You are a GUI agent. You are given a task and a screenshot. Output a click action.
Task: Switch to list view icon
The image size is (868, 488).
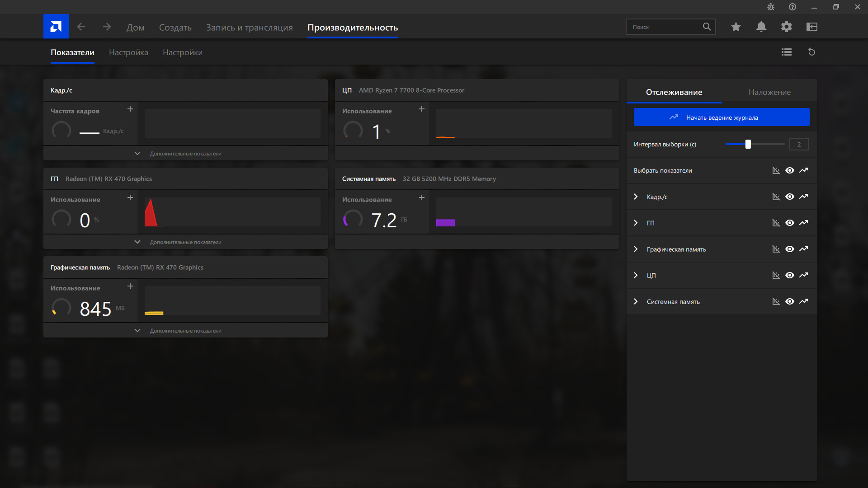pos(786,52)
